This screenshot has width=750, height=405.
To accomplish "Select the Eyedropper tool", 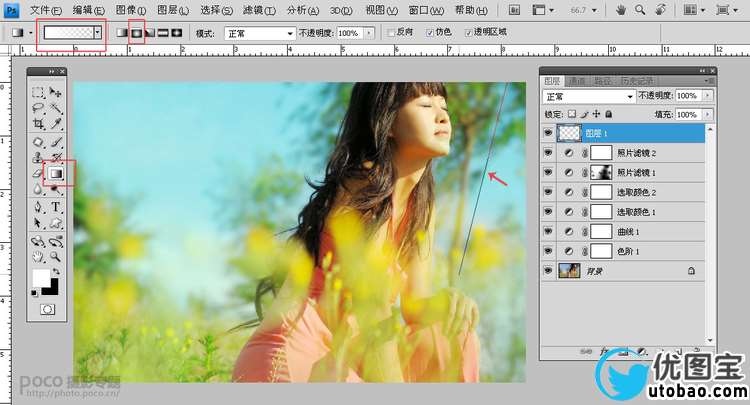I will (56, 124).
